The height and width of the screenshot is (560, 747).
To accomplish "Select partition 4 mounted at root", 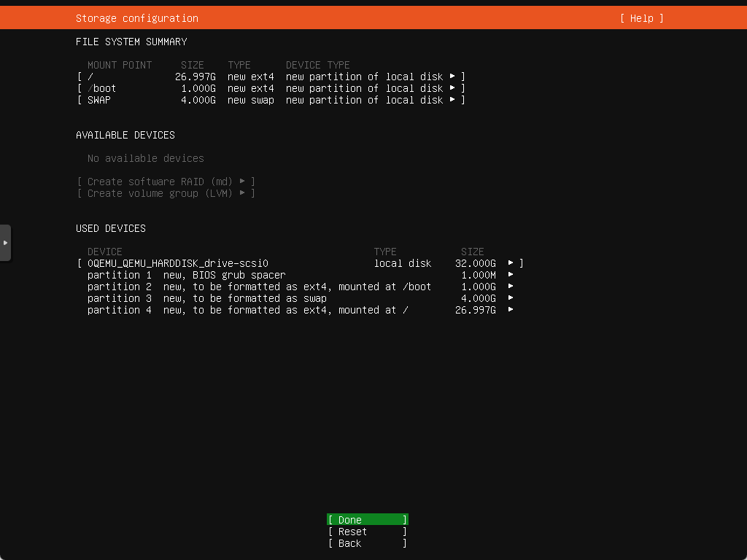I will coord(247,310).
